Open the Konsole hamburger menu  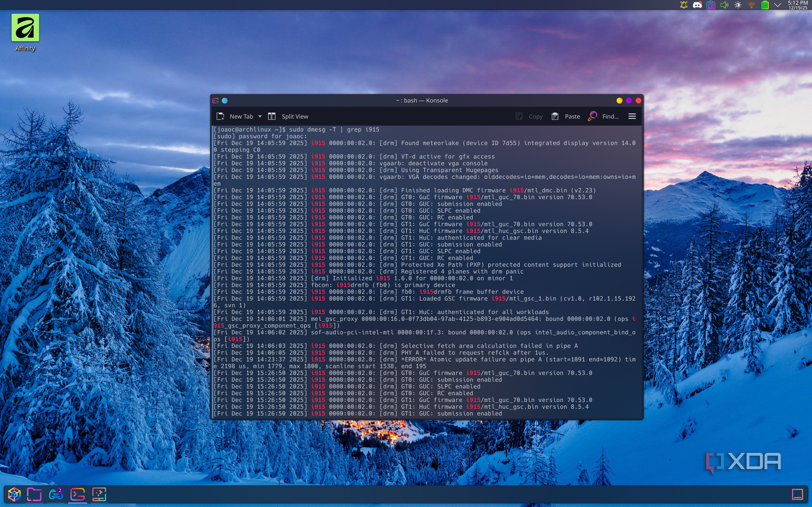tap(632, 117)
